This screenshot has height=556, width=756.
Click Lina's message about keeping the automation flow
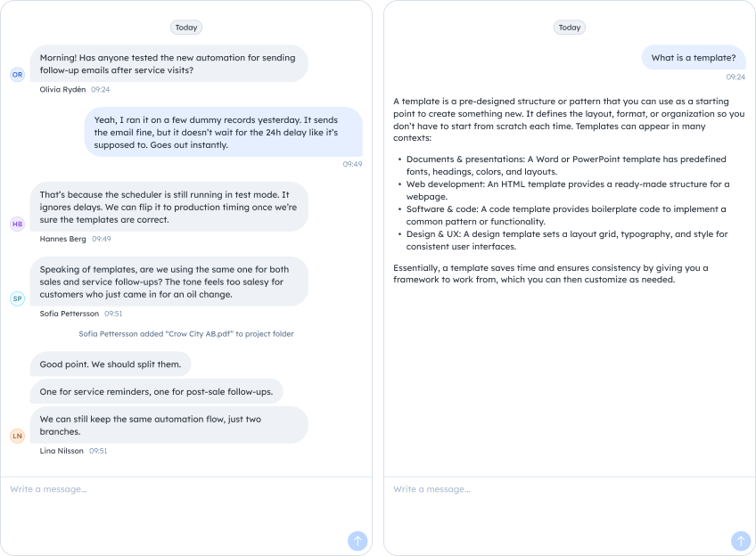pos(169,425)
